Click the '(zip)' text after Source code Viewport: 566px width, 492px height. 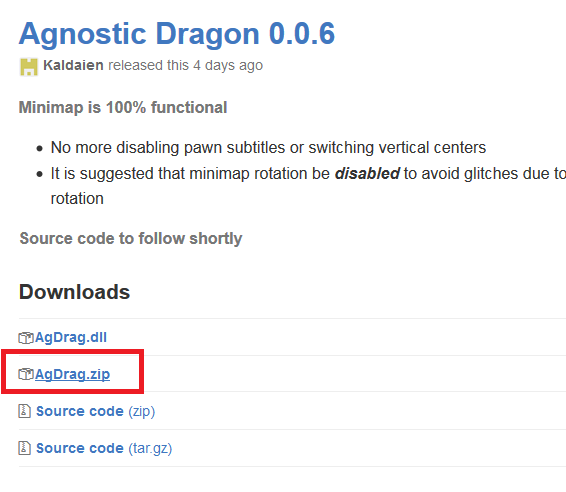point(142,412)
